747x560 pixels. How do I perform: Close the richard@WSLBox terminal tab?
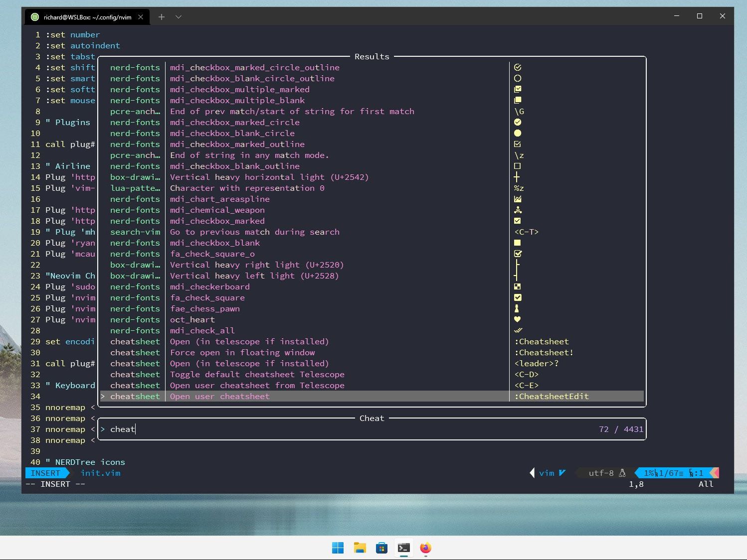click(x=141, y=17)
